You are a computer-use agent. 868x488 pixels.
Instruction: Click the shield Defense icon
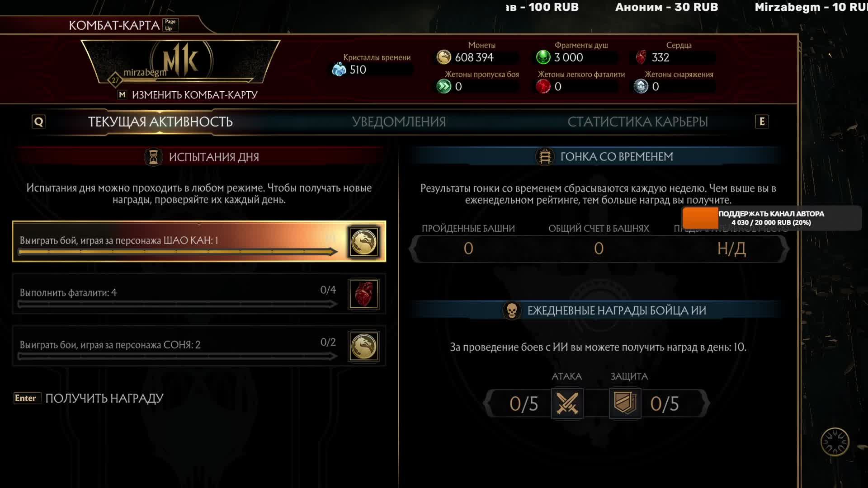(x=625, y=404)
